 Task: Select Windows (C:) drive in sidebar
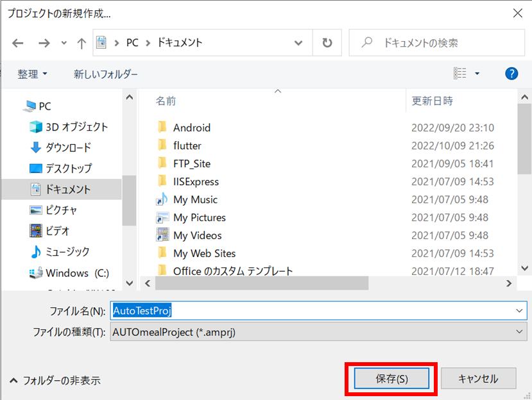[77, 273]
